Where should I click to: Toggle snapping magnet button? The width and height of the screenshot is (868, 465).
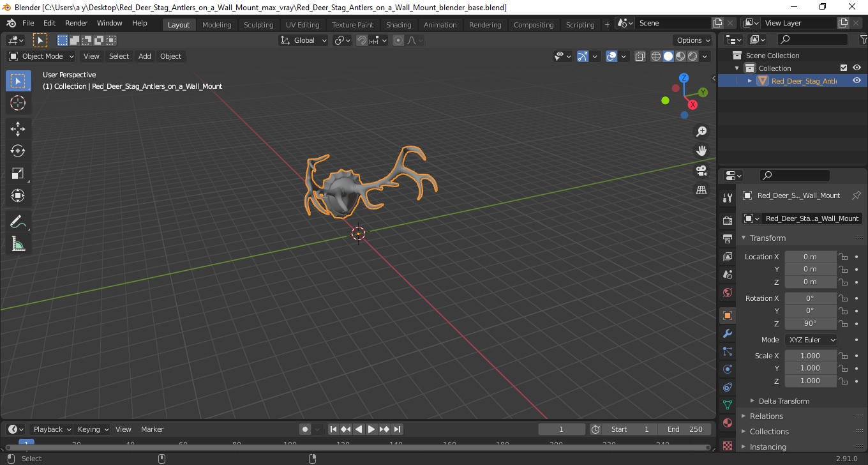362,40
